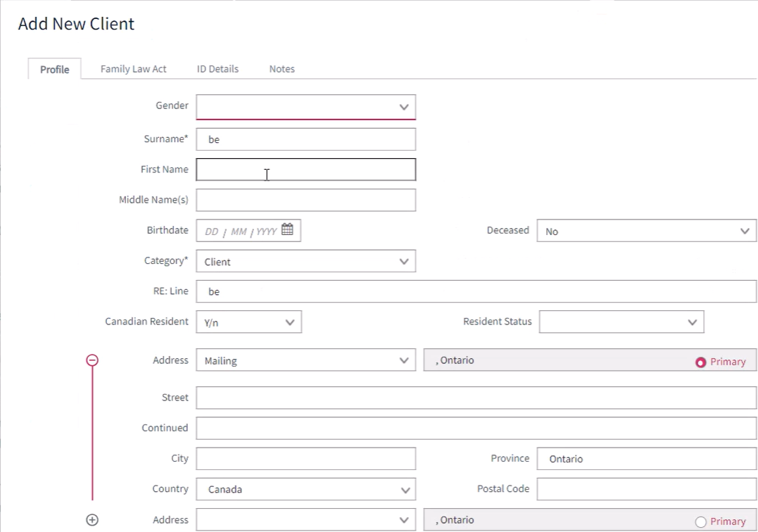Collapse the Mailing address section minus icon

coord(92,360)
